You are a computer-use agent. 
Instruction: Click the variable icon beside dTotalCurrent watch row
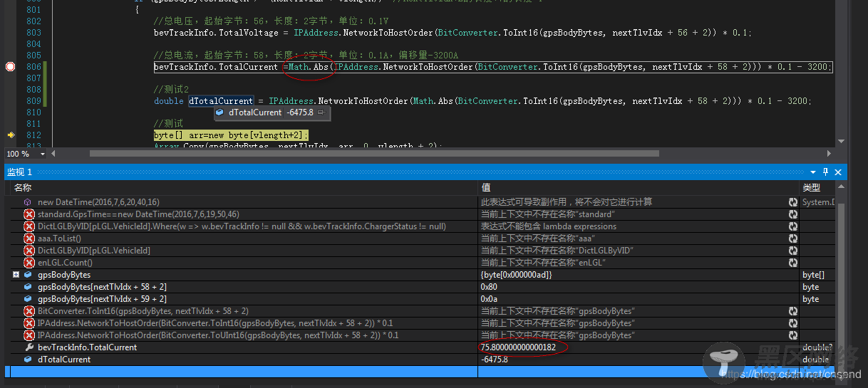[28, 360]
